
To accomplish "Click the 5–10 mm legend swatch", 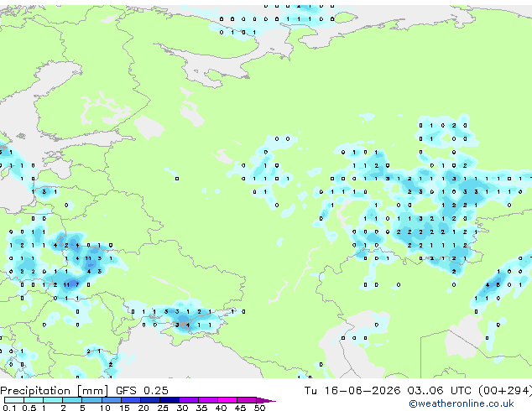I will (x=91, y=400).
